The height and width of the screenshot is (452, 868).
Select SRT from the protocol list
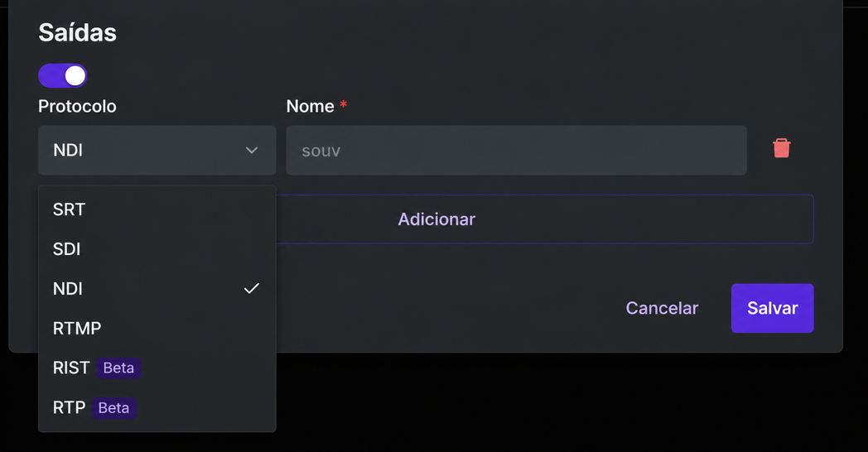tap(157, 209)
